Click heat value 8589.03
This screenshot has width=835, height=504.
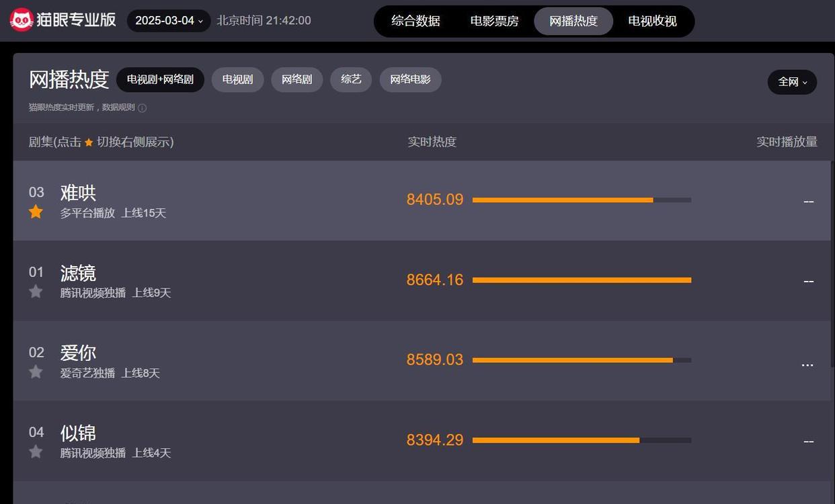click(435, 360)
